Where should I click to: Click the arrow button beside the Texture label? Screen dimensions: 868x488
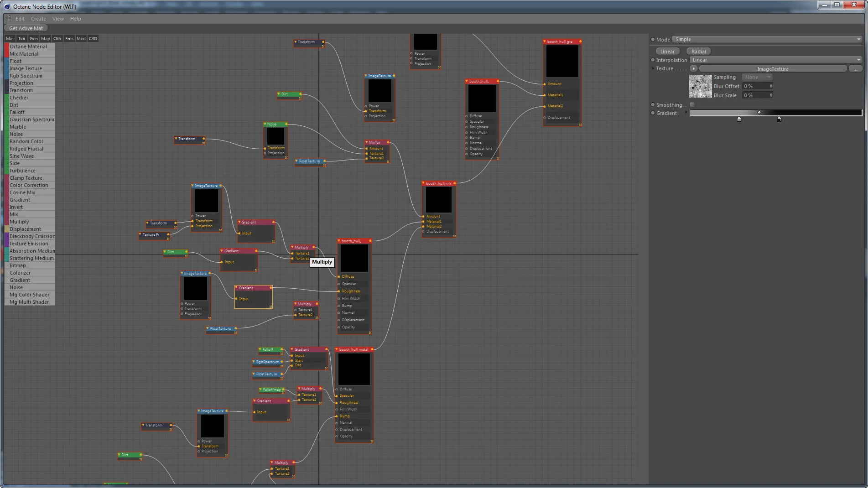pyautogui.click(x=693, y=68)
